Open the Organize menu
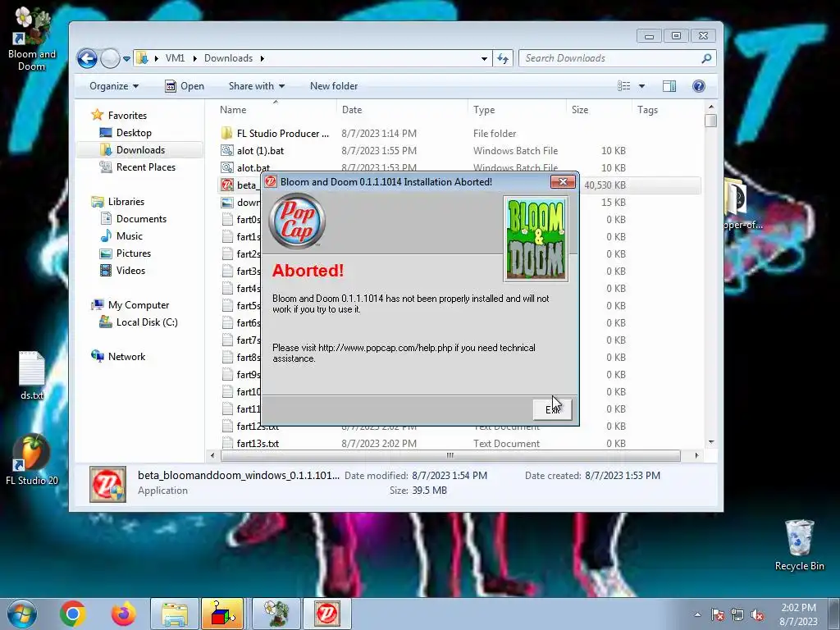This screenshot has height=630, width=840. pos(113,86)
